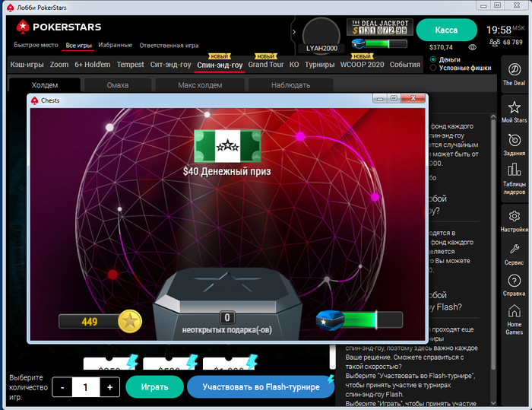Open the Zoom tab
The height and width of the screenshot is (410, 532).
pyautogui.click(x=59, y=65)
